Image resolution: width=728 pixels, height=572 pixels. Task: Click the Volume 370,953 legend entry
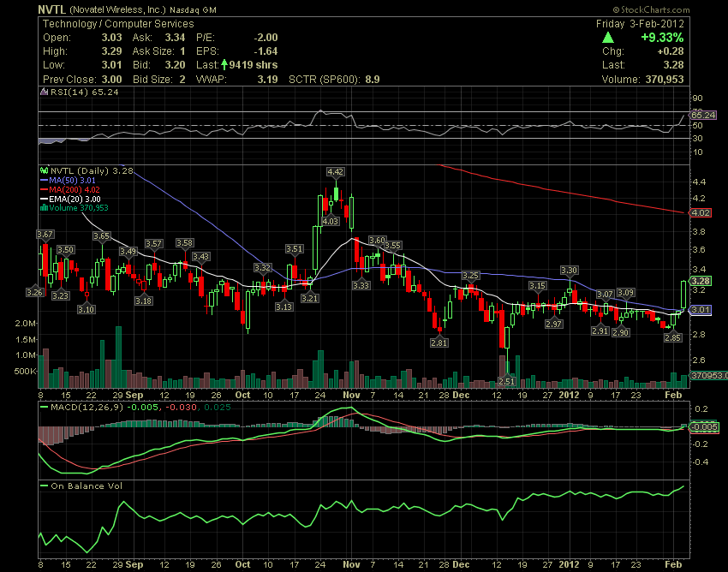(x=79, y=207)
